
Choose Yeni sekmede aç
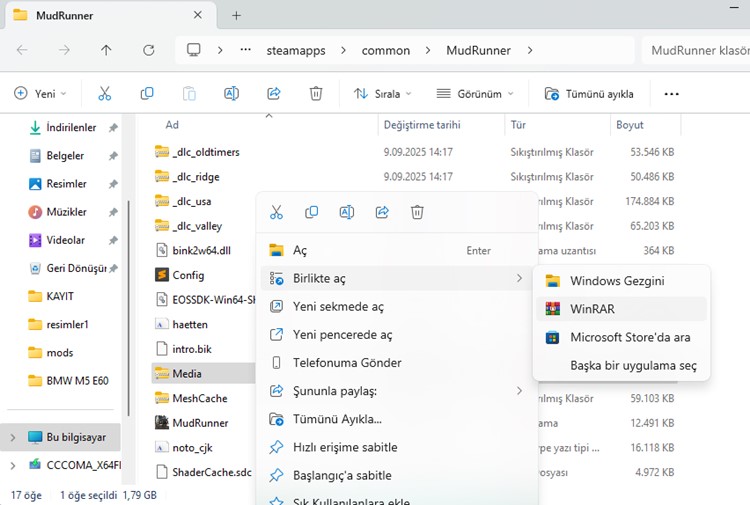(397, 307)
